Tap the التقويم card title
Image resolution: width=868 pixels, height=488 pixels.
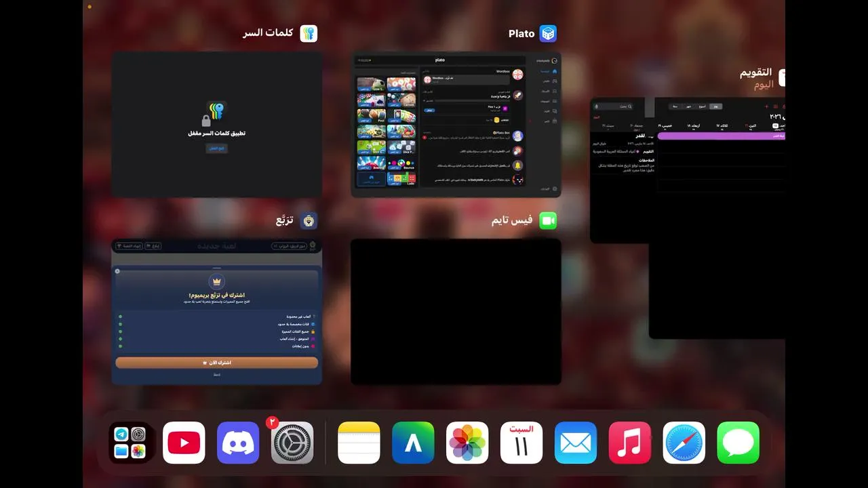point(755,73)
